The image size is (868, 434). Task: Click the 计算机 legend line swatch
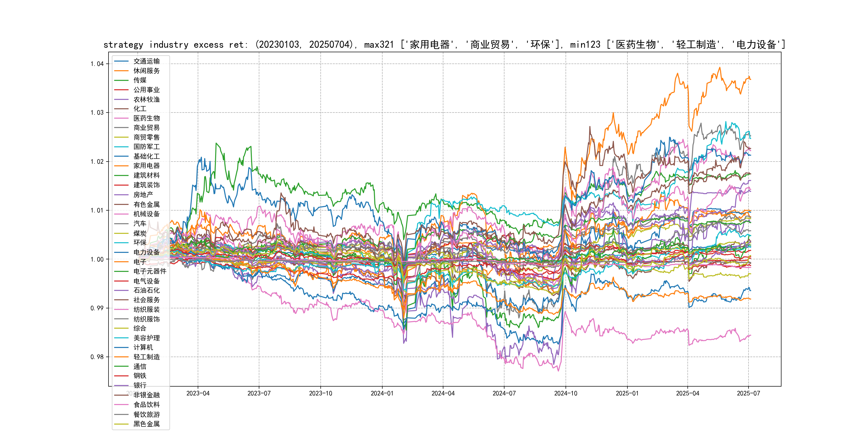121,347
